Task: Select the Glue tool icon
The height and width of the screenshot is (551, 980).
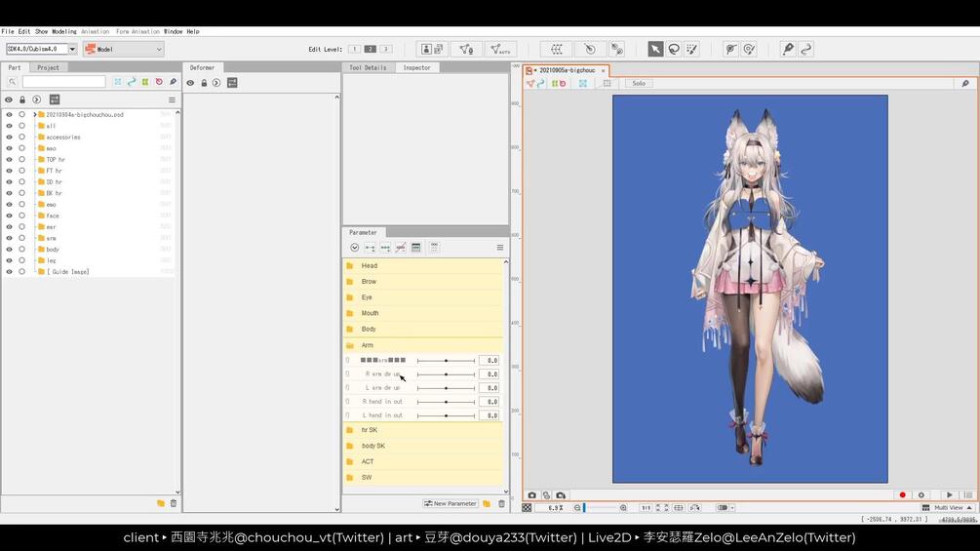Action: [x=788, y=49]
